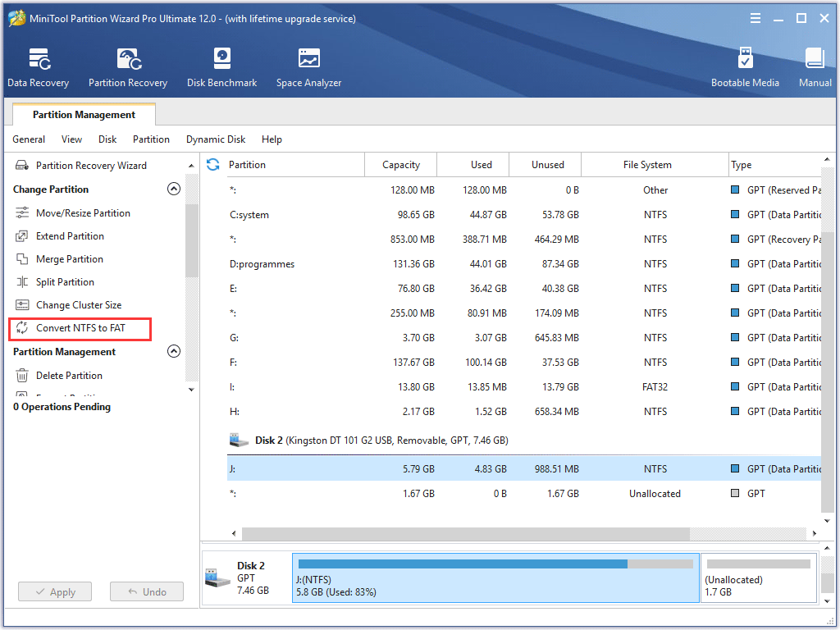Click the partition list scroll down arrow

click(827, 521)
